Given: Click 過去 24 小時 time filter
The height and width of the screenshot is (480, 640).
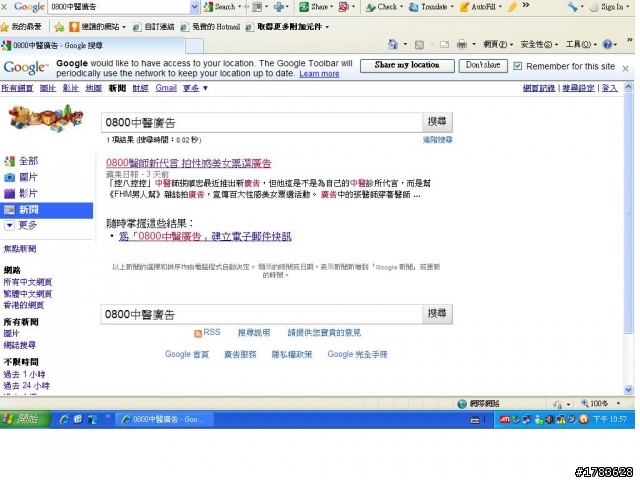Looking at the screenshot, I should click(27, 385).
